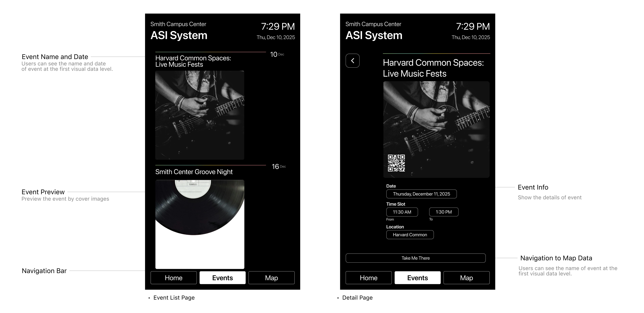Click the Take Me There button
Viewport: 644px width, 313px height.
416,258
